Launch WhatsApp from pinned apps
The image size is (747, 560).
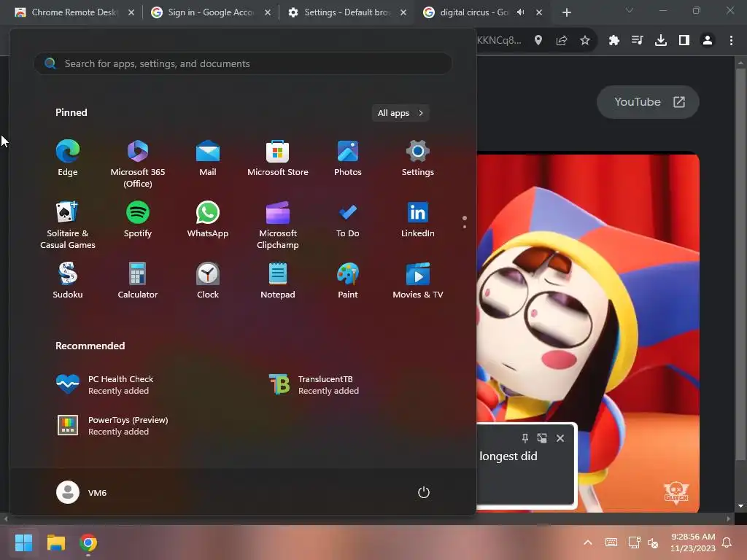pos(208,219)
